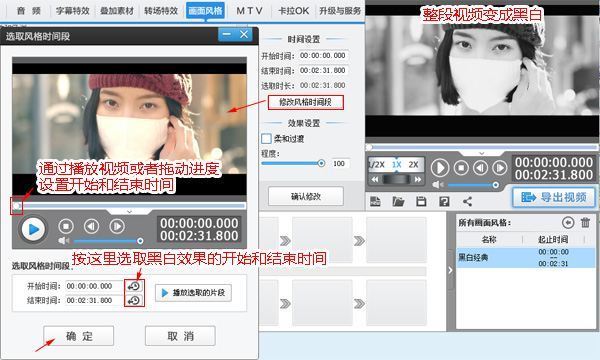Open 升级与服务 tab
600x360 pixels.
click(x=340, y=11)
